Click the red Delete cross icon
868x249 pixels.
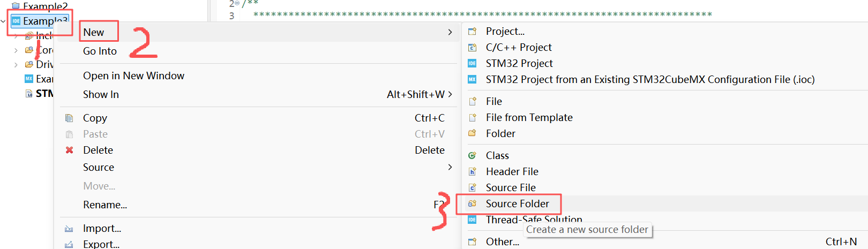69,150
